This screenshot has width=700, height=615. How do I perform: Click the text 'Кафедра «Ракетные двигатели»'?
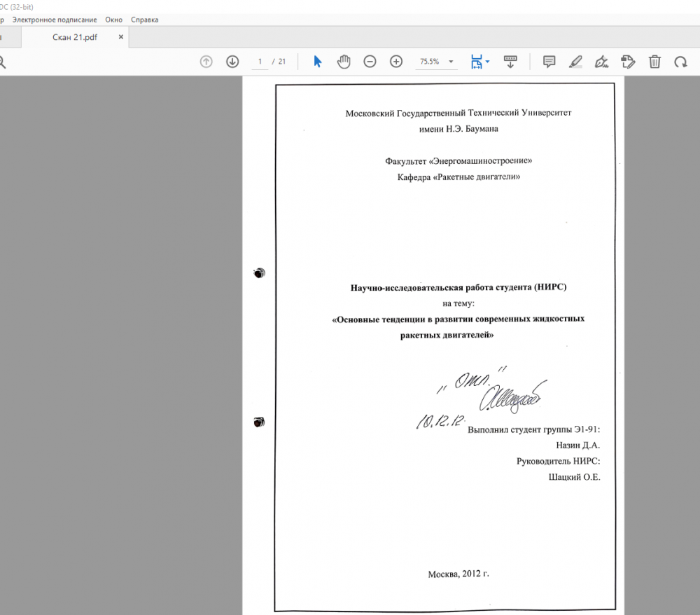458,177
